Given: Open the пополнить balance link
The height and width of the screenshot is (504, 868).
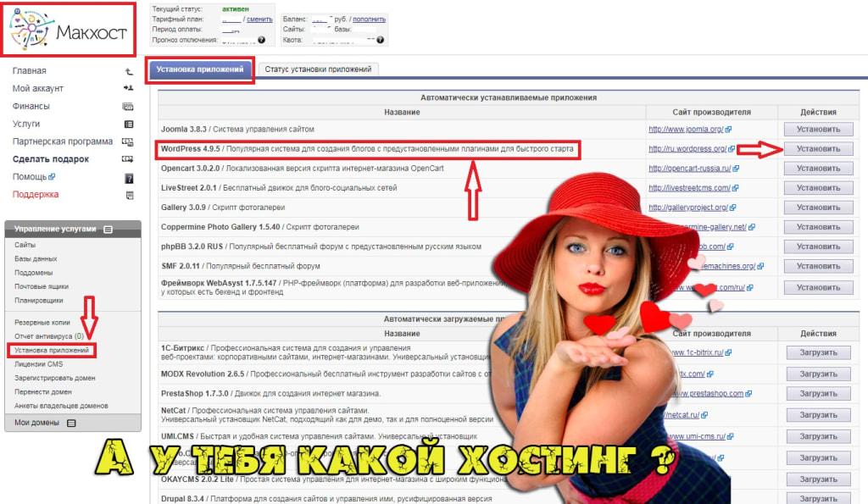Looking at the screenshot, I should point(368,19).
